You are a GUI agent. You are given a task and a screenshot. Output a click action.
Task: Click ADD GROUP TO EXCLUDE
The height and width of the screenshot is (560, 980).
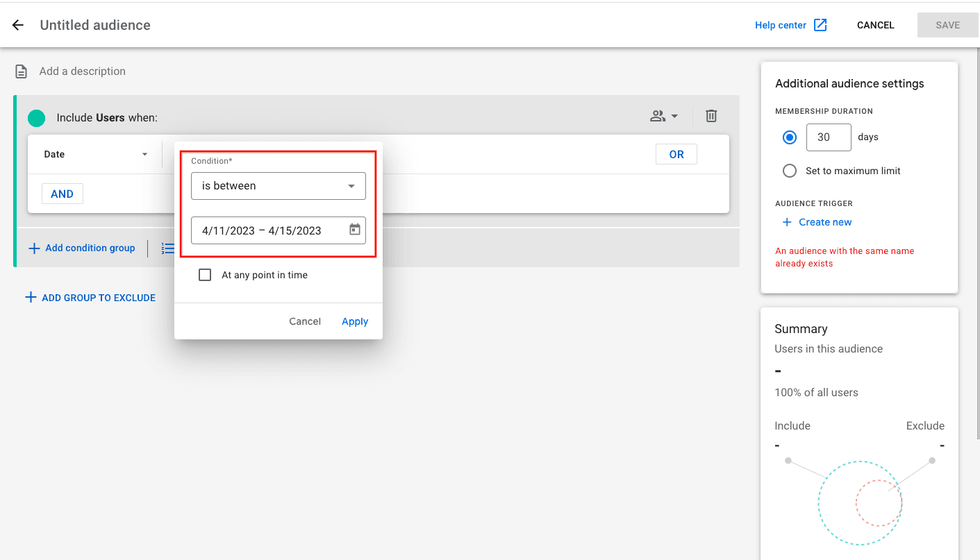coord(90,297)
